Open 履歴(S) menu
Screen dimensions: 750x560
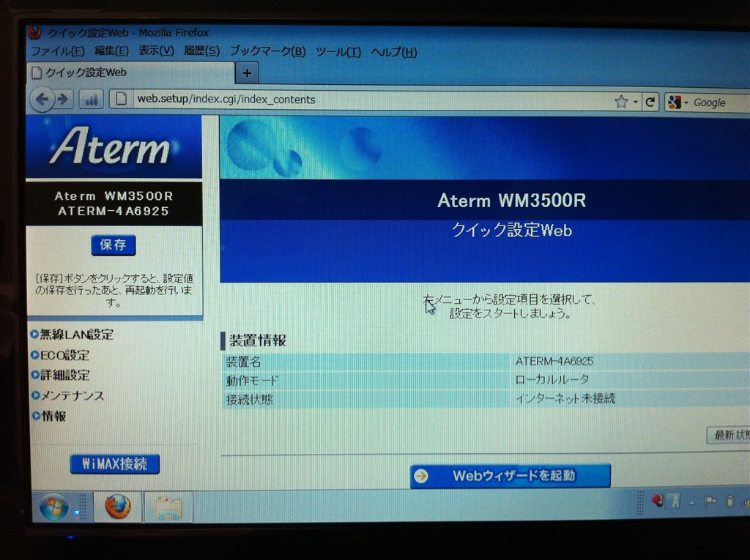click(x=201, y=51)
